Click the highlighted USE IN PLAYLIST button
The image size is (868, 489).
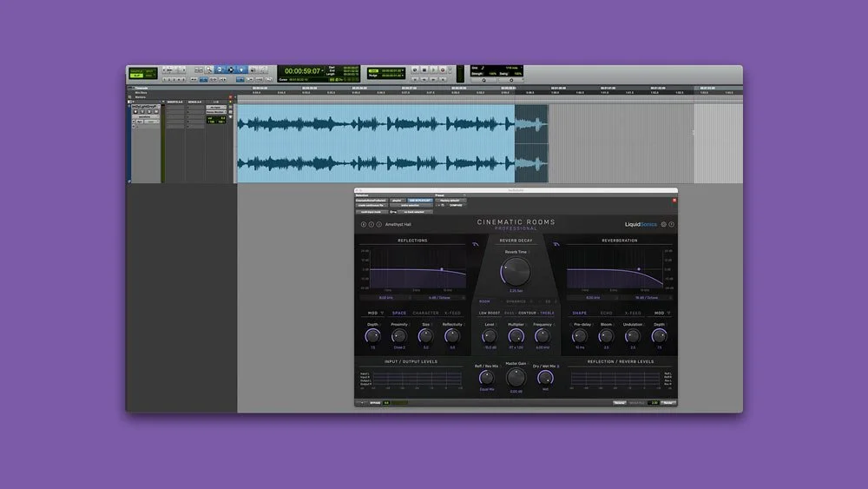[x=420, y=201]
